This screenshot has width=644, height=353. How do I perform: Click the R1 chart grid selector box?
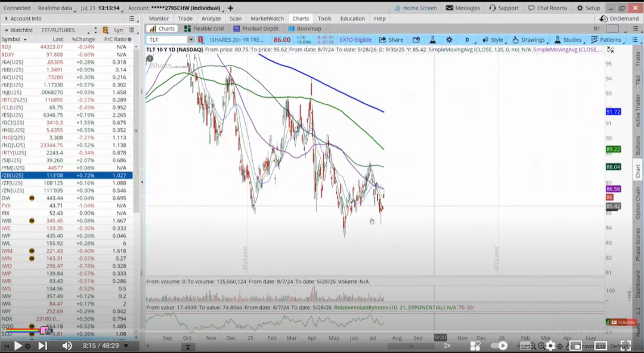click(x=612, y=29)
